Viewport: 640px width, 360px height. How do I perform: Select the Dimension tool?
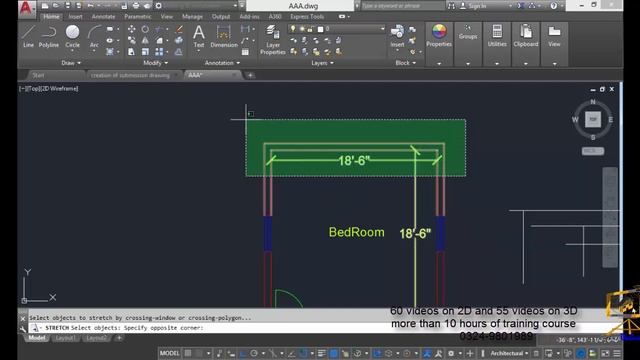224,37
